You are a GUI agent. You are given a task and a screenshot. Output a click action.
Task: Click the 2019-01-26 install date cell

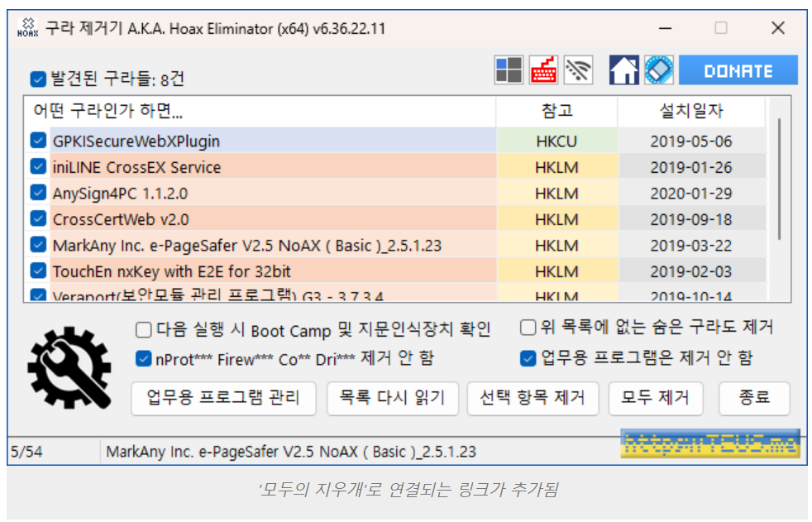[x=691, y=167]
